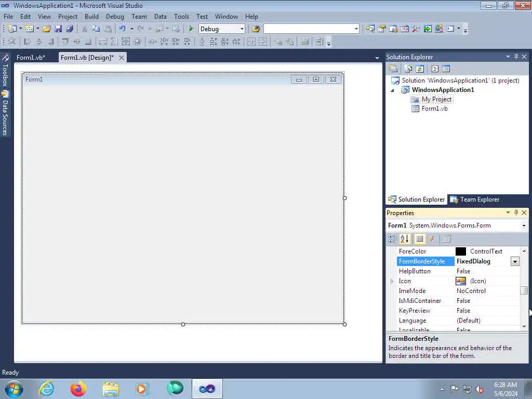Click the New Project toolbar icon
Viewport: 532px width, 399px height.
click(x=12, y=29)
